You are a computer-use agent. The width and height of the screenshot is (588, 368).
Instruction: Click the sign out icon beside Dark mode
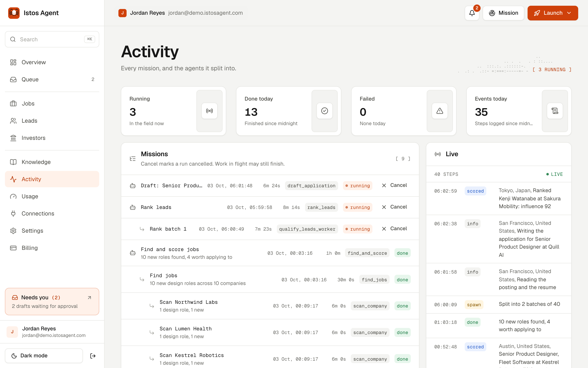93,356
